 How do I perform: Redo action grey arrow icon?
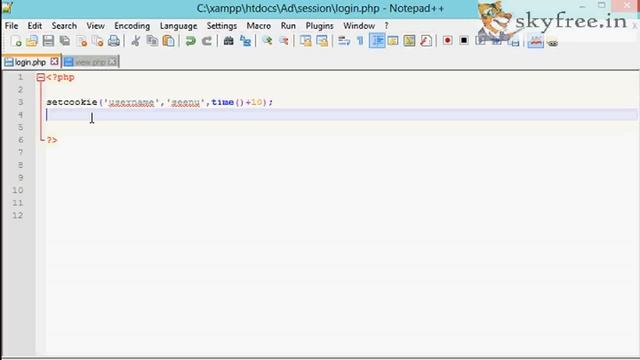tap(207, 41)
